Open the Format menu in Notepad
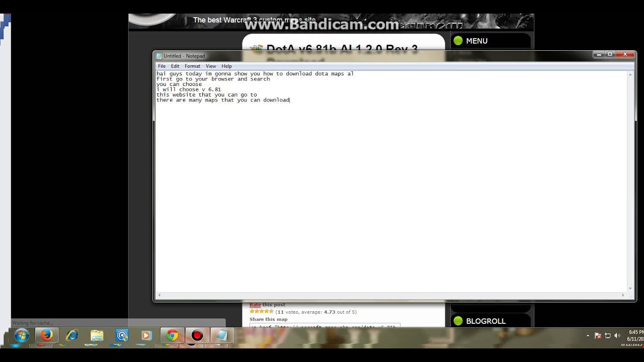 tap(192, 66)
